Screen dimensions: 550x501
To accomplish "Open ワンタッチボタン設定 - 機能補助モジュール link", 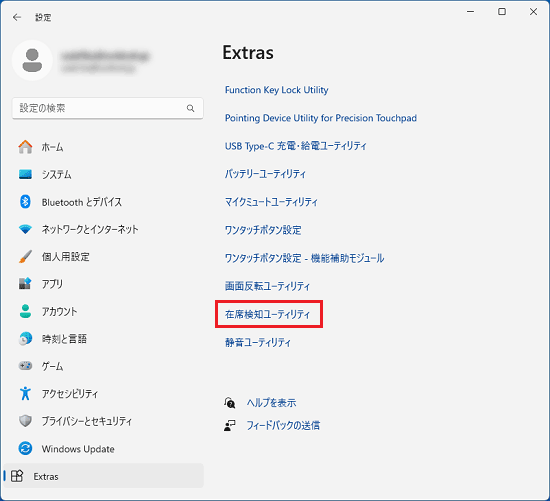I will [304, 258].
